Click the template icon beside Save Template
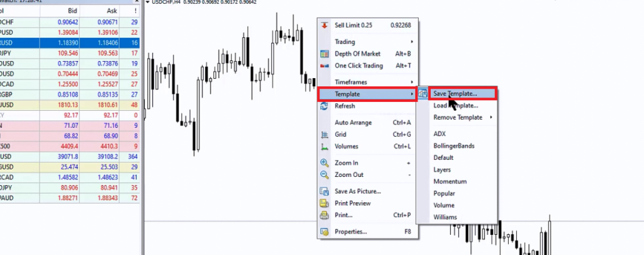Viewport: 644px width, 255px height. click(x=423, y=94)
